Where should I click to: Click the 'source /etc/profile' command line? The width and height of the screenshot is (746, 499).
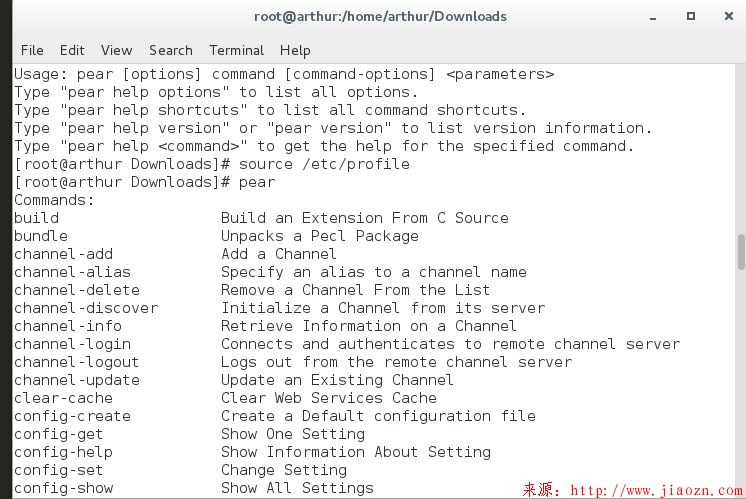[324, 164]
